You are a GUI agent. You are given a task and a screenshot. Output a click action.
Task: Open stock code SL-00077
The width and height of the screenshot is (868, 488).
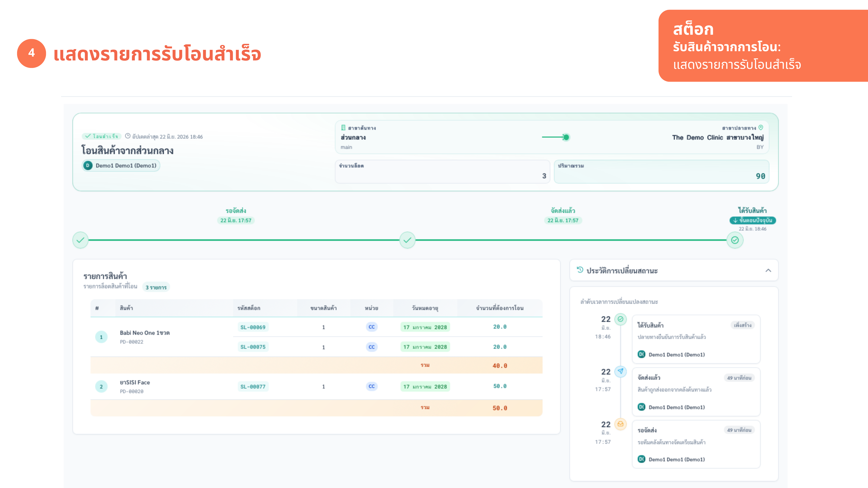click(253, 387)
